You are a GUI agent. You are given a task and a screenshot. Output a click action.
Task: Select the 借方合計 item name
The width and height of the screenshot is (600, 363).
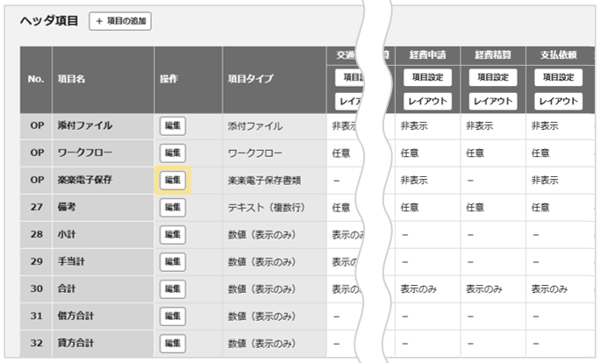75,316
